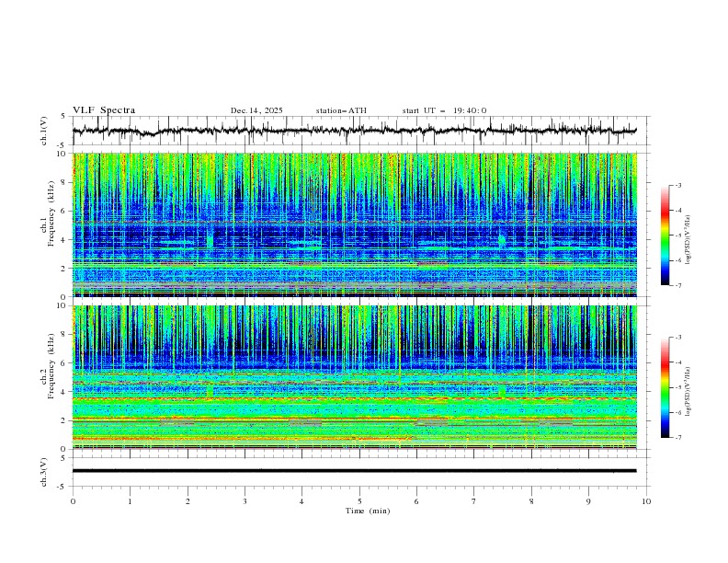Click the color scale bar beside ch.1 spectrogram
This screenshot has width=728, height=563.
pyautogui.click(x=665, y=236)
